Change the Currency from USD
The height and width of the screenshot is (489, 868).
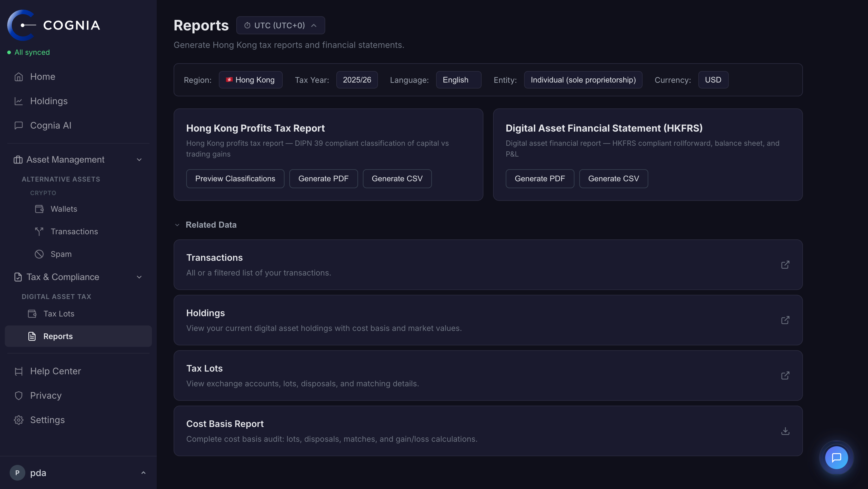(x=713, y=80)
